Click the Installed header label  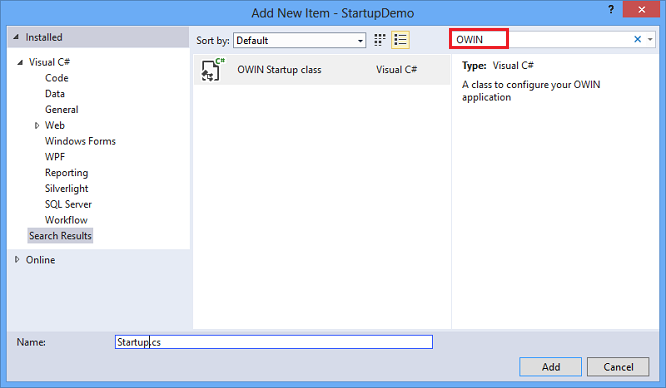[x=44, y=37]
